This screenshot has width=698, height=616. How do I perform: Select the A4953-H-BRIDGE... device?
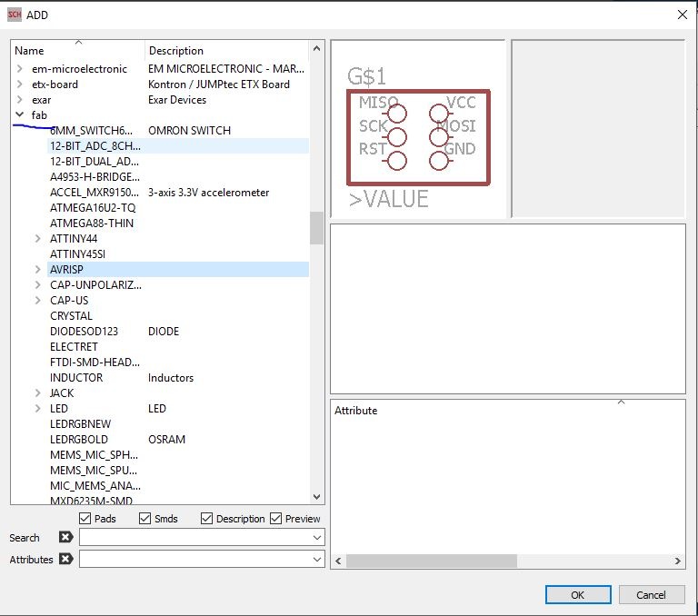coord(95,176)
